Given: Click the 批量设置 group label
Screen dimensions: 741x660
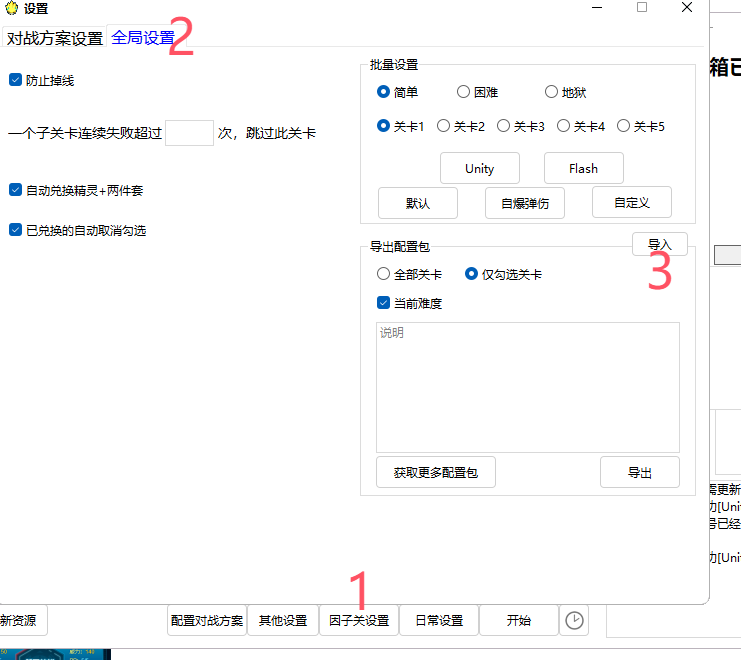Looking at the screenshot, I should pos(394,65).
